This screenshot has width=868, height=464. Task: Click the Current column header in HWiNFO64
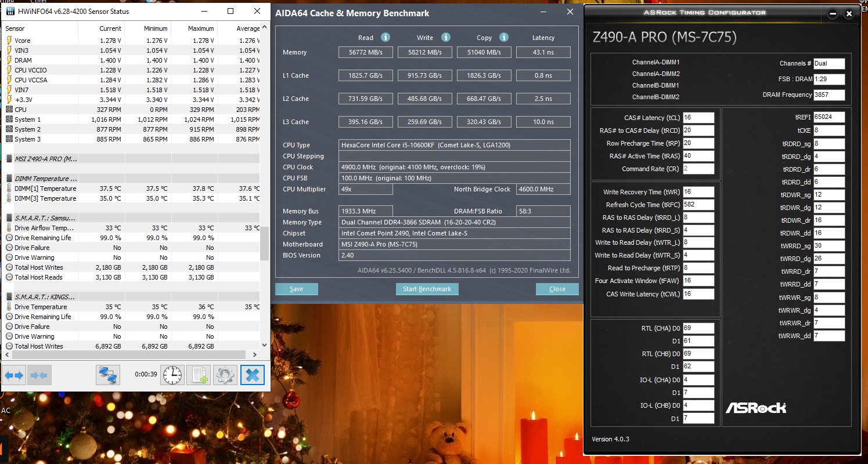[x=101, y=28]
